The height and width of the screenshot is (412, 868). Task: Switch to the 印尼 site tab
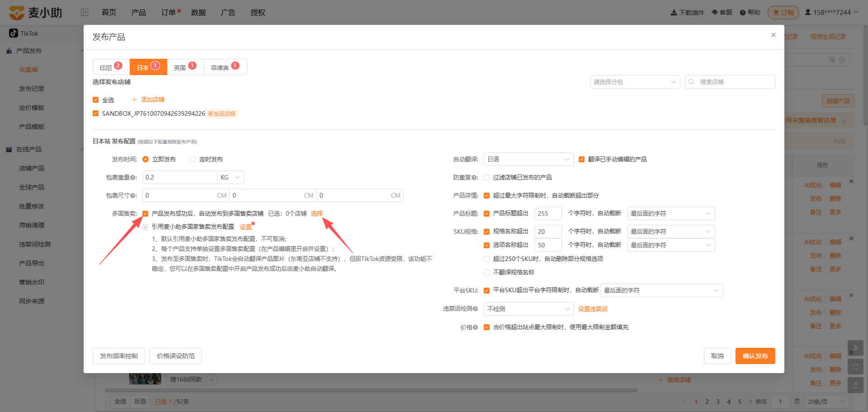111,67
